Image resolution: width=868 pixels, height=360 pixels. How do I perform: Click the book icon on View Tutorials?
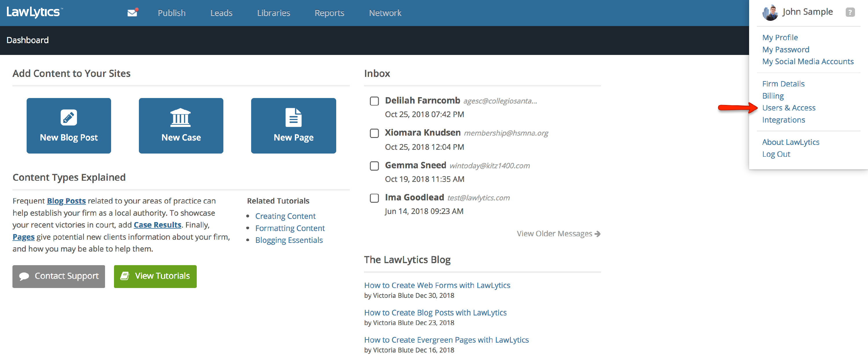click(x=125, y=276)
